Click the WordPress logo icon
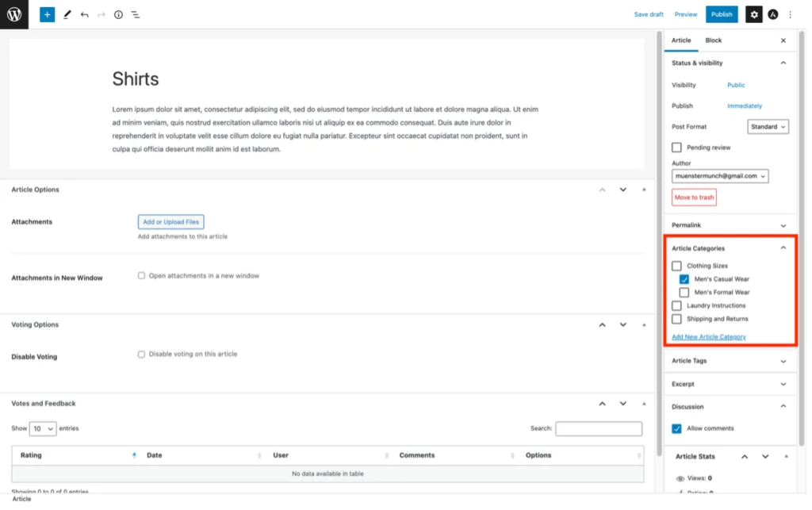 [x=14, y=14]
